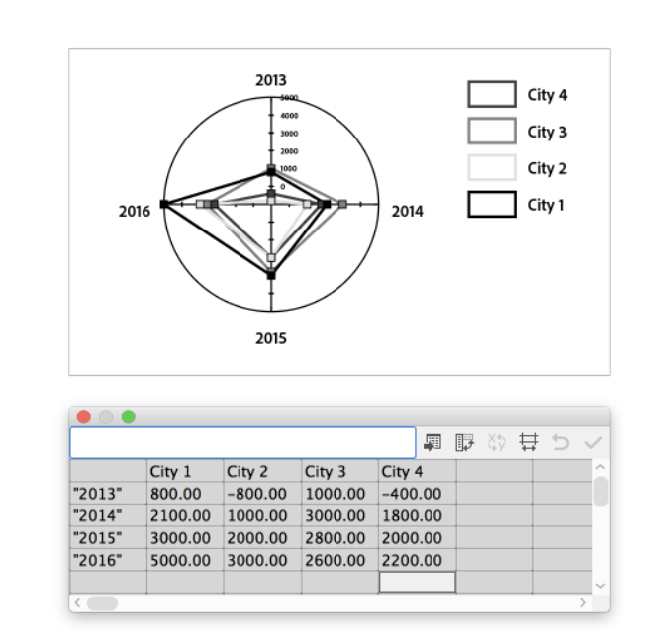Click the horizontal scrollbar thumb
This screenshot has height=644, width=672.
coord(101,602)
